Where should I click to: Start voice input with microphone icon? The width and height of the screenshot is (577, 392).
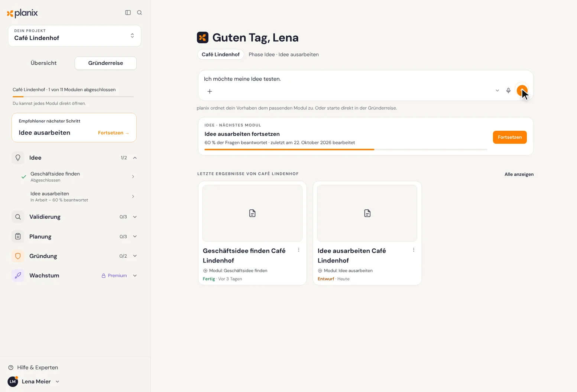point(508,91)
